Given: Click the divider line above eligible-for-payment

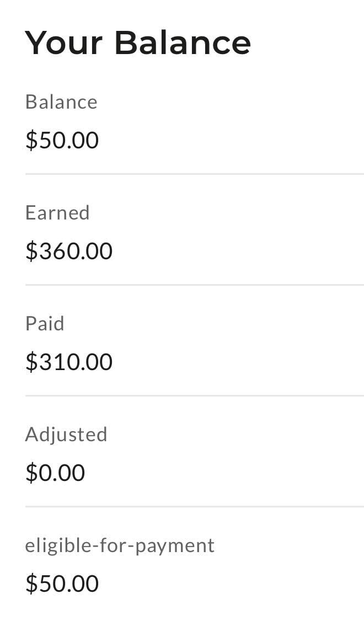Looking at the screenshot, I should coord(195,506).
